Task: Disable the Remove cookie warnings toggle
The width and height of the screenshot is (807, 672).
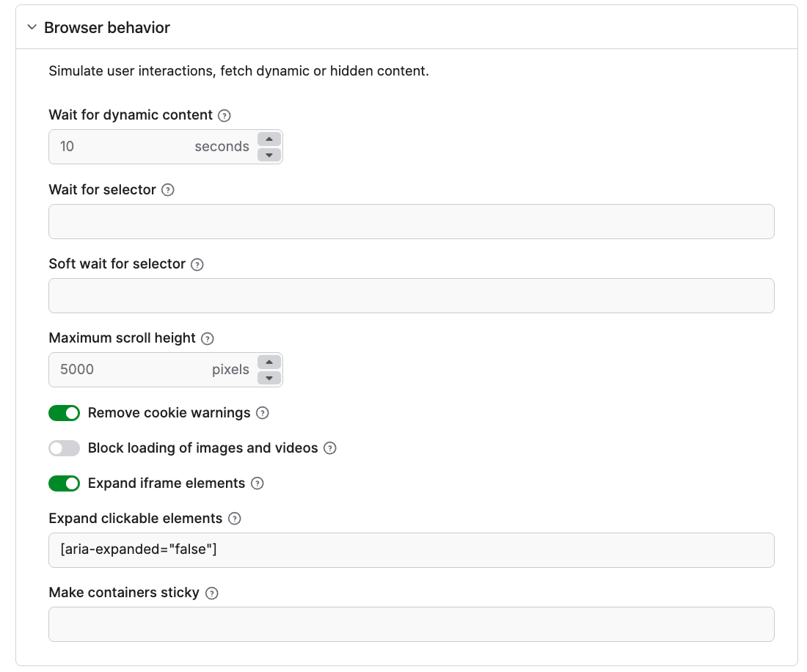Action: [x=64, y=413]
